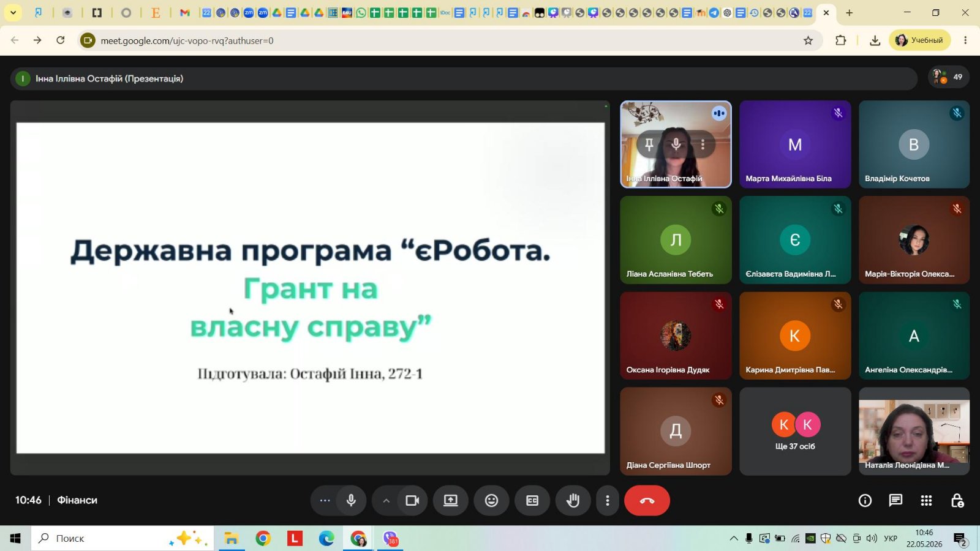This screenshot has width=980, height=551.
Task: Open more options three-dot menu in call bar
Action: click(607, 500)
